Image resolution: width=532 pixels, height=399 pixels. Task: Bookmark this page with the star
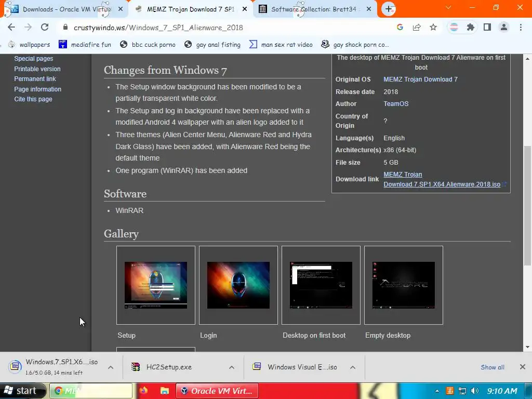point(433,27)
